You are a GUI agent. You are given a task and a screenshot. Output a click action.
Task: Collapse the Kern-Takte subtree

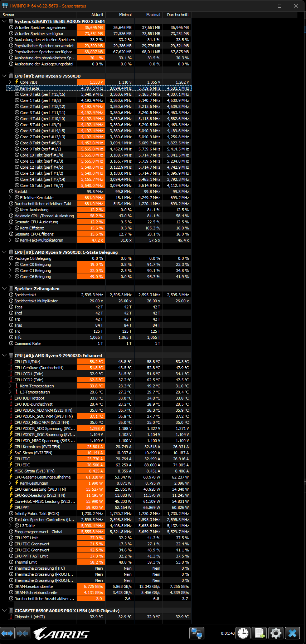tap(10, 88)
